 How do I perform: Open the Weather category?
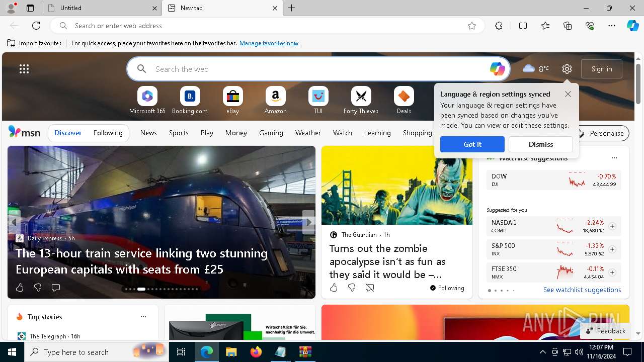pos(308,133)
